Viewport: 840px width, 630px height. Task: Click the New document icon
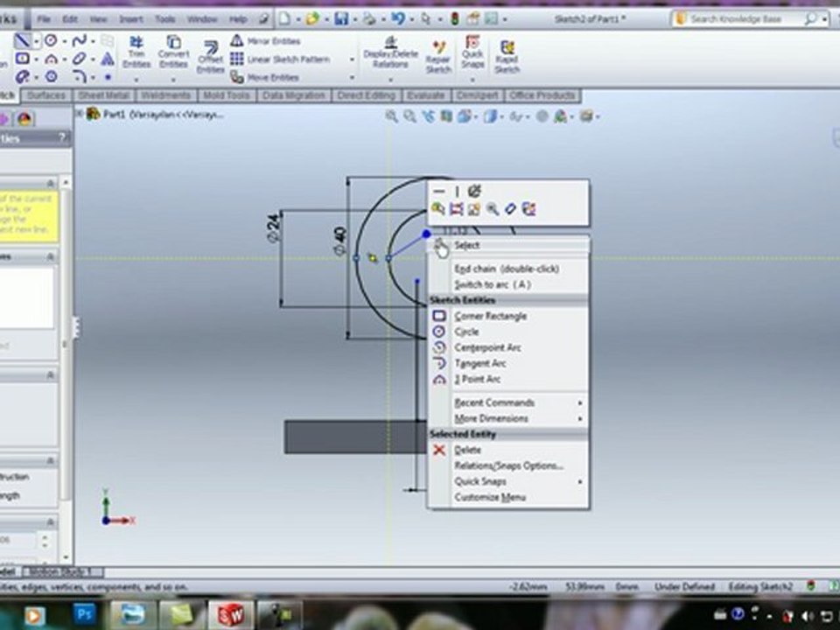[284, 19]
